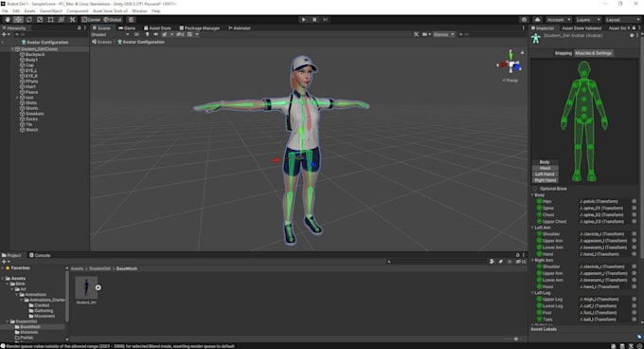Open scene camera settings icon
Viewport: 644px width, 349px height.
point(424,34)
